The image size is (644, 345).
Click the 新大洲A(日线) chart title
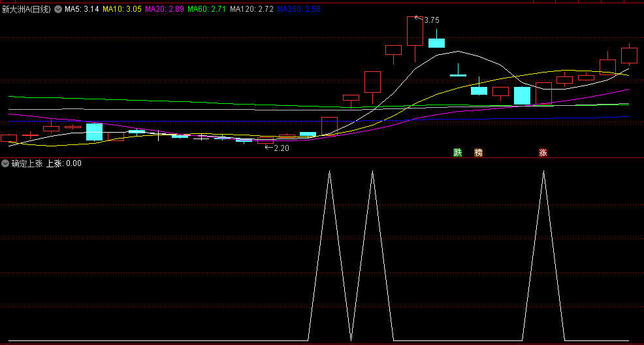click(x=26, y=9)
